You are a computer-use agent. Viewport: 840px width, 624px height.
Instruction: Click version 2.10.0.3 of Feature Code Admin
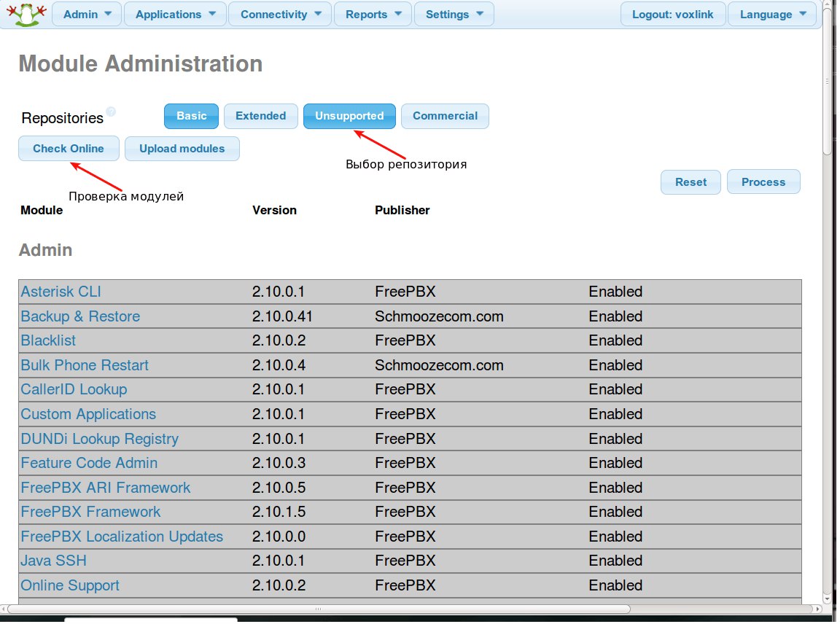coord(279,463)
